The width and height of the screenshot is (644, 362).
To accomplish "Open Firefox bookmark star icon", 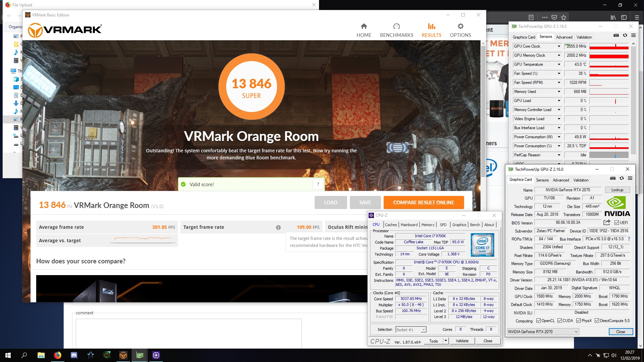I will click(564, 17).
